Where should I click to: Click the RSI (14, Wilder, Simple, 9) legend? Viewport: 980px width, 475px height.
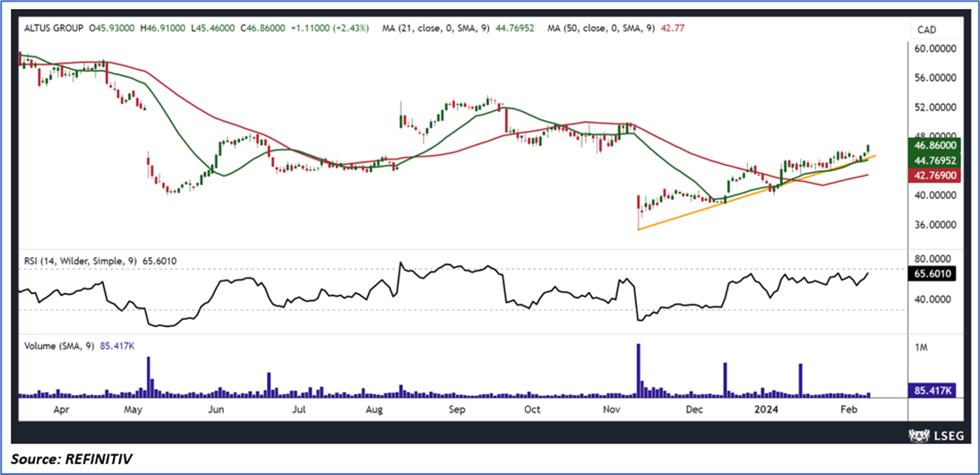click(79, 263)
